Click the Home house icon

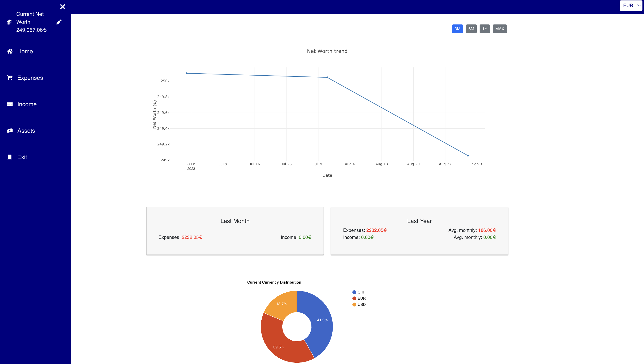pyautogui.click(x=10, y=51)
